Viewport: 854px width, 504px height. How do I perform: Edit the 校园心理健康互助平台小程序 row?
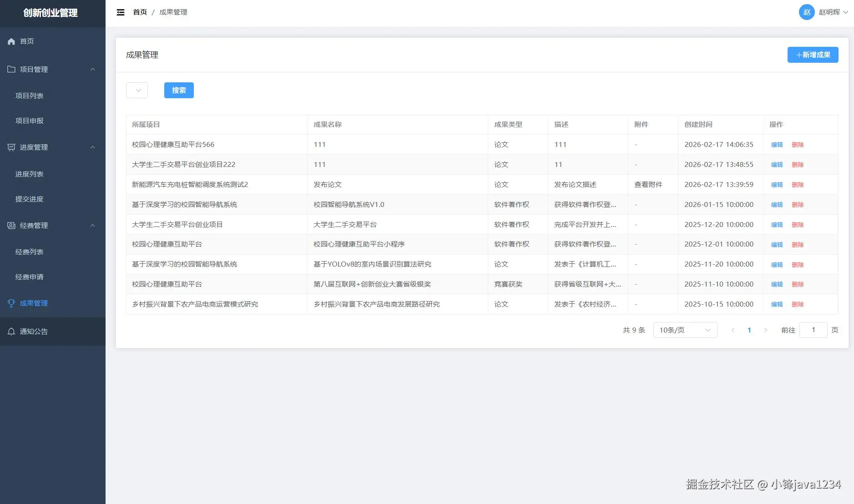point(777,245)
